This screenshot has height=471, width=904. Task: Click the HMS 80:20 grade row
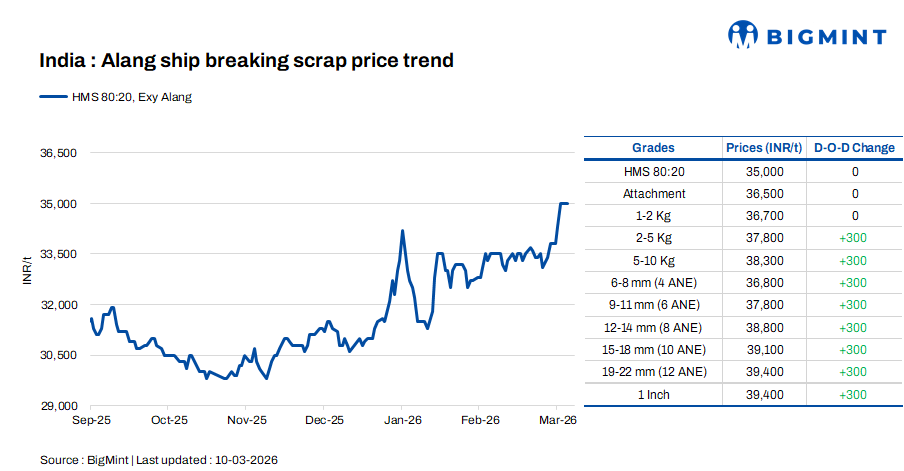pyautogui.click(x=654, y=171)
